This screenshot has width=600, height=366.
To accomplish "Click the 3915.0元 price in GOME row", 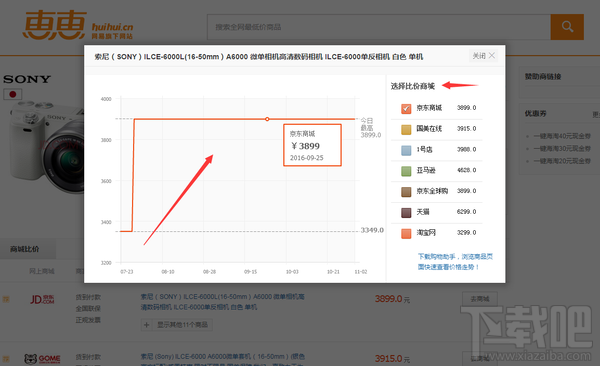I will (392, 359).
